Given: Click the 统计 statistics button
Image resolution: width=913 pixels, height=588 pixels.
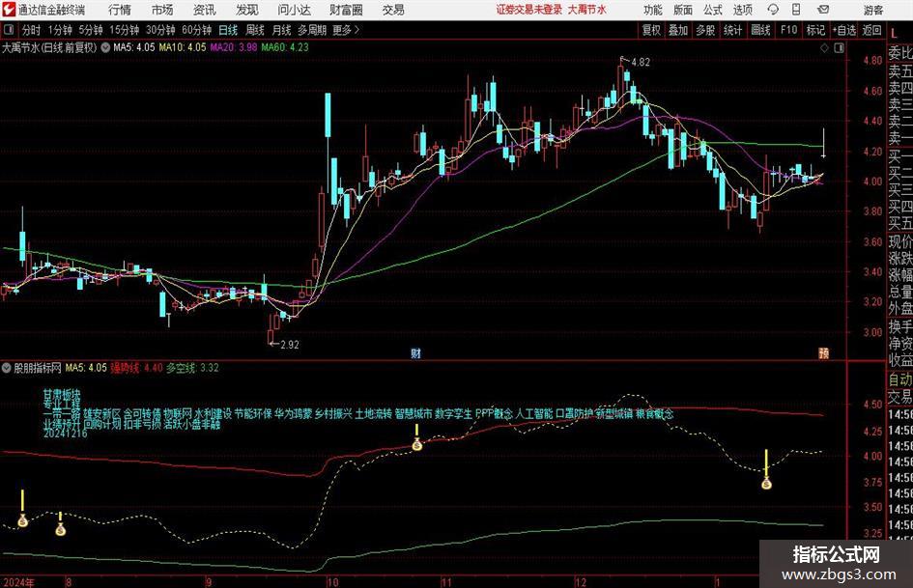Looking at the screenshot, I should (x=732, y=30).
